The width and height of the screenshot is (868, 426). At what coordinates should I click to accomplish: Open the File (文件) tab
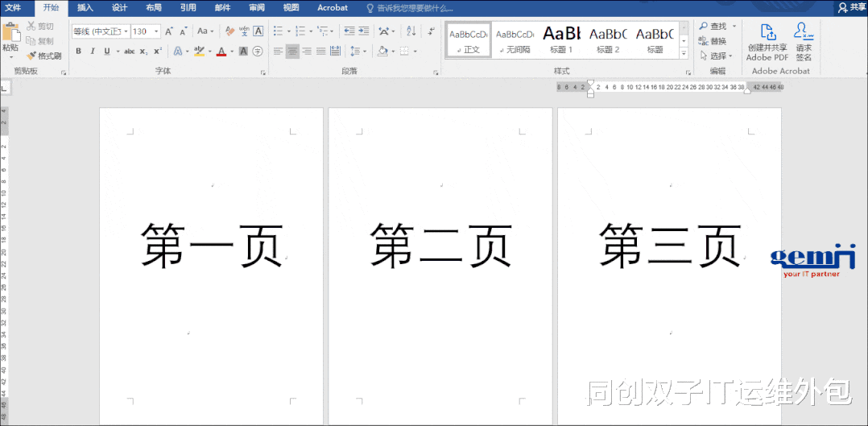pos(13,8)
